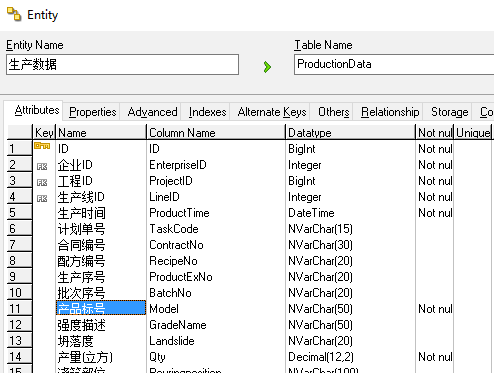Click Not null cell on the Qty row

pyautogui.click(x=435, y=357)
